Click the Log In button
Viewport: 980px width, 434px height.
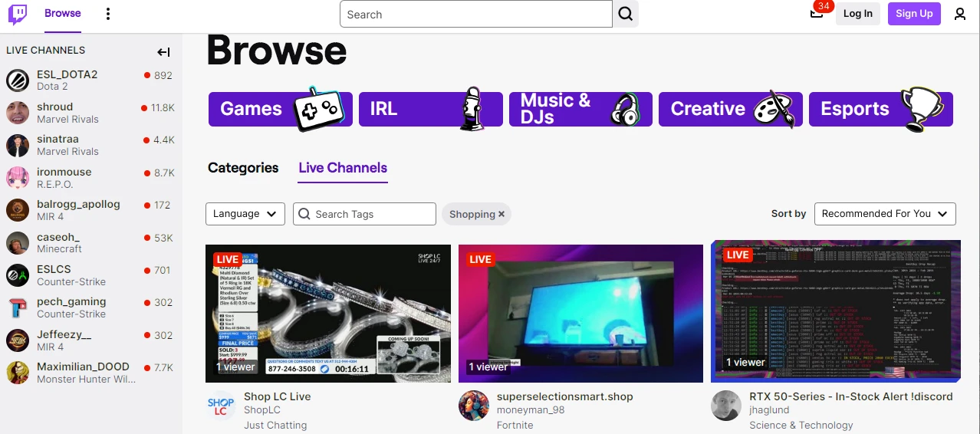[x=858, y=14]
